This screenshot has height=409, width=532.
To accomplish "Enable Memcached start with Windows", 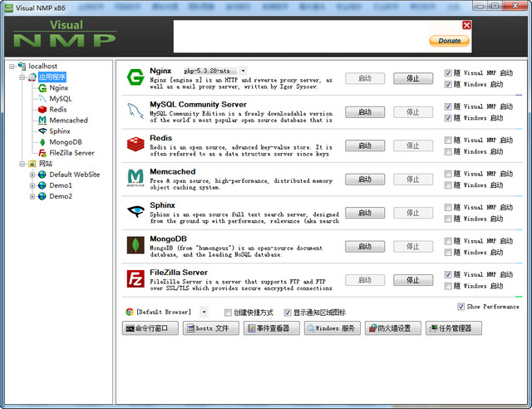I will coord(448,185).
